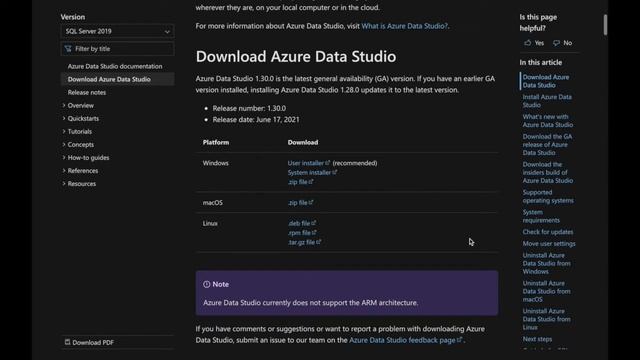Download the macOS .zip file
Image resolution: width=640 pixels, height=360 pixels.
point(300,202)
